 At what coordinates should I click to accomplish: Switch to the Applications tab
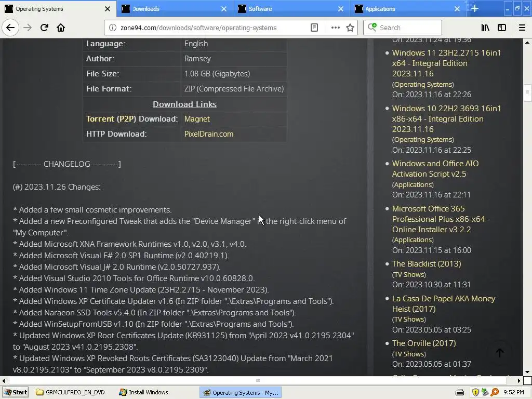tap(408, 9)
